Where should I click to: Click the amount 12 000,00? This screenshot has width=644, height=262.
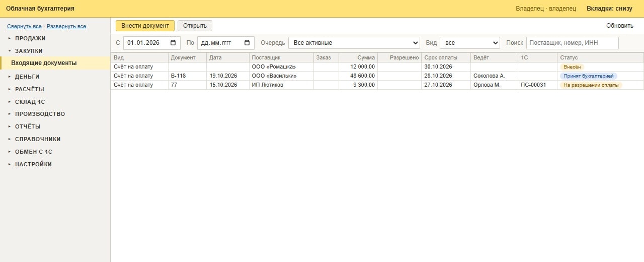coord(363,67)
